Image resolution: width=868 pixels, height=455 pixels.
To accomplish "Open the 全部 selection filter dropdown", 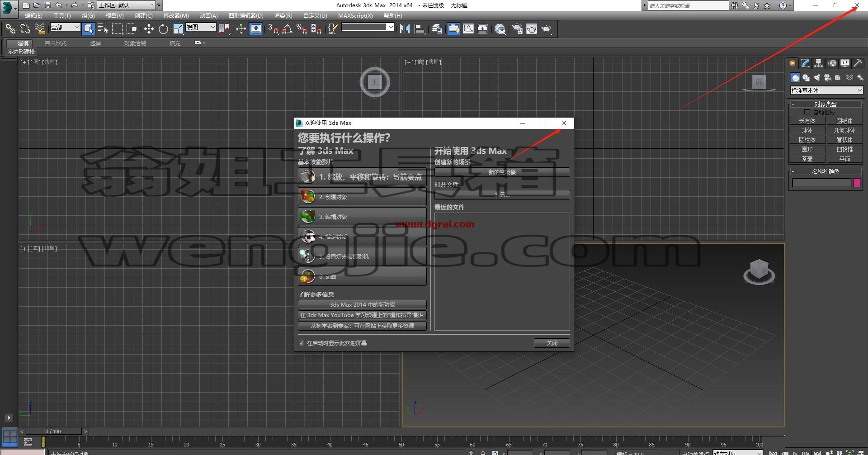I will pyautogui.click(x=65, y=27).
